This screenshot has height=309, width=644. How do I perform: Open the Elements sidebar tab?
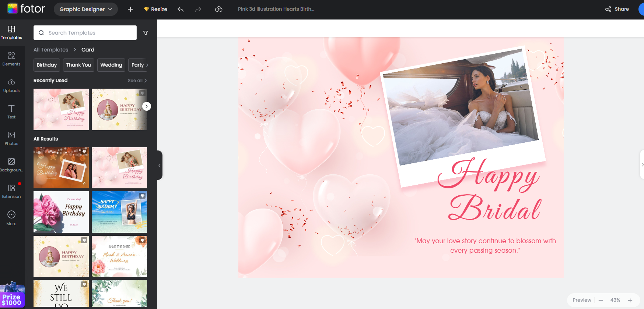[11, 59]
